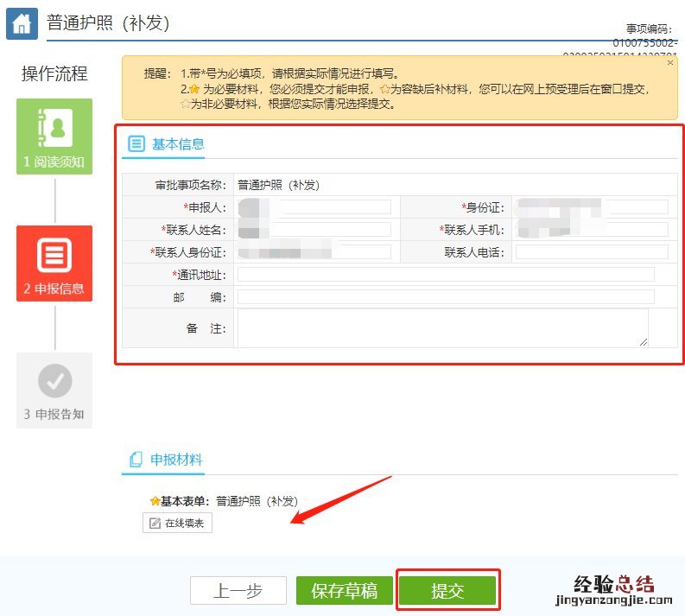Select step 1 阅读须知 icon
The image size is (685, 616).
coord(54,128)
